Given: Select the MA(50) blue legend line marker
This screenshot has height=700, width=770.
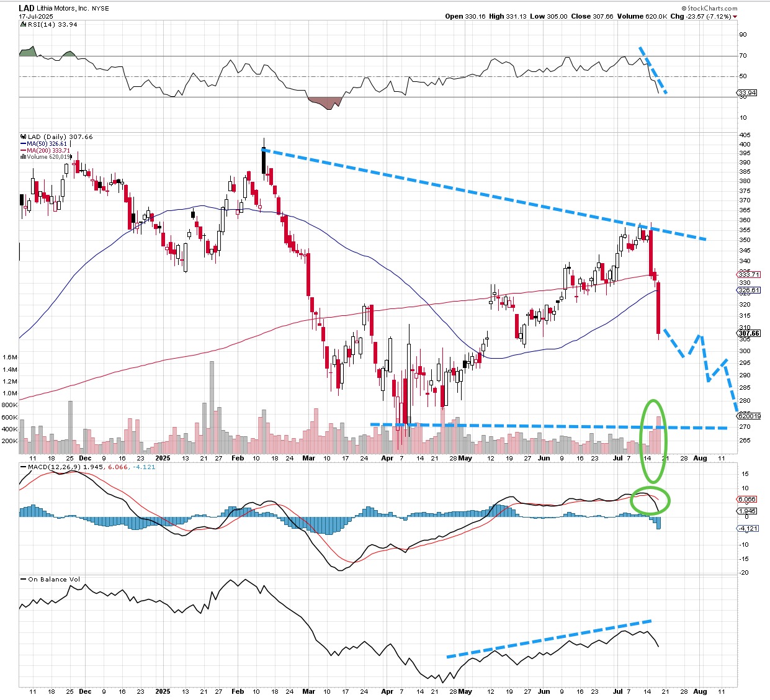Looking at the screenshot, I should (x=23, y=144).
